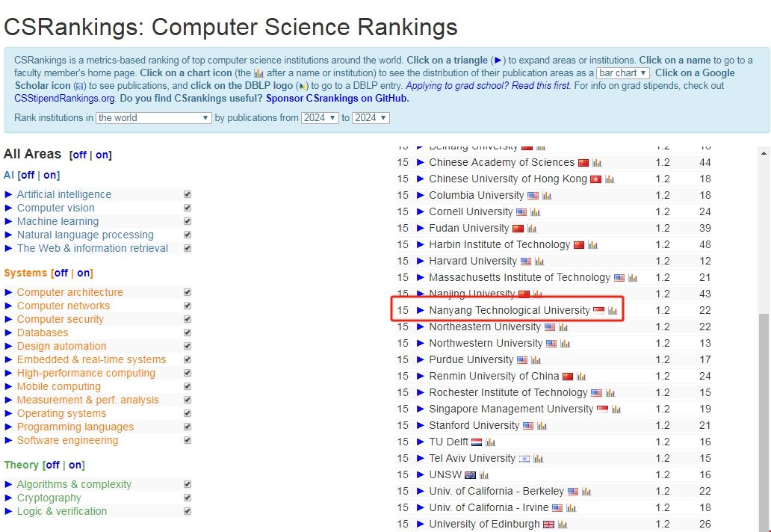
Task: Click the China flag beside Fudan University
Action: [x=518, y=228]
